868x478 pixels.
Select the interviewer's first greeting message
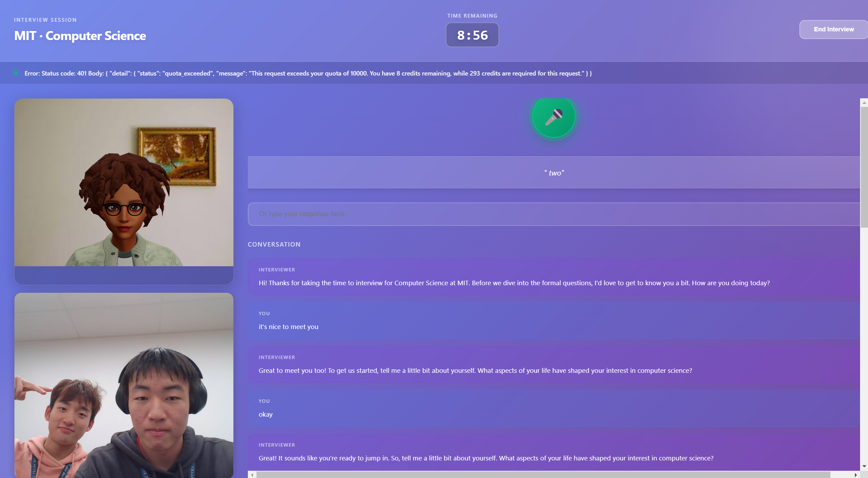coord(554,277)
